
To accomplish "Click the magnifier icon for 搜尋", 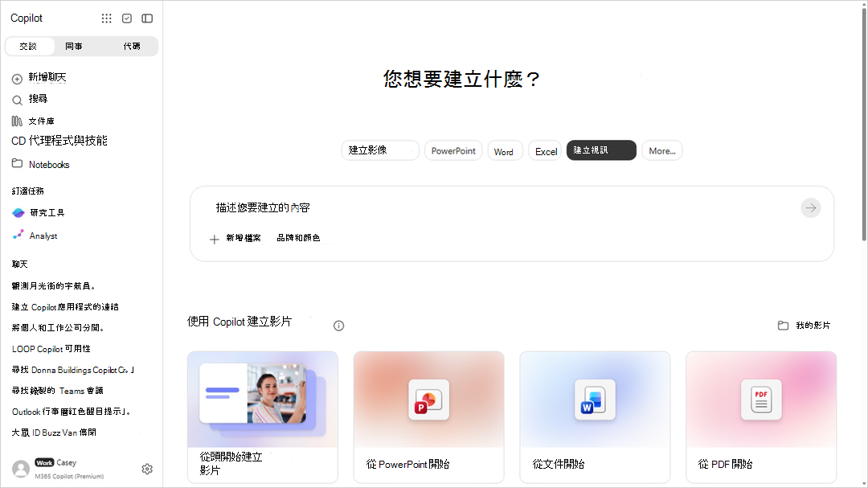I will [x=17, y=100].
